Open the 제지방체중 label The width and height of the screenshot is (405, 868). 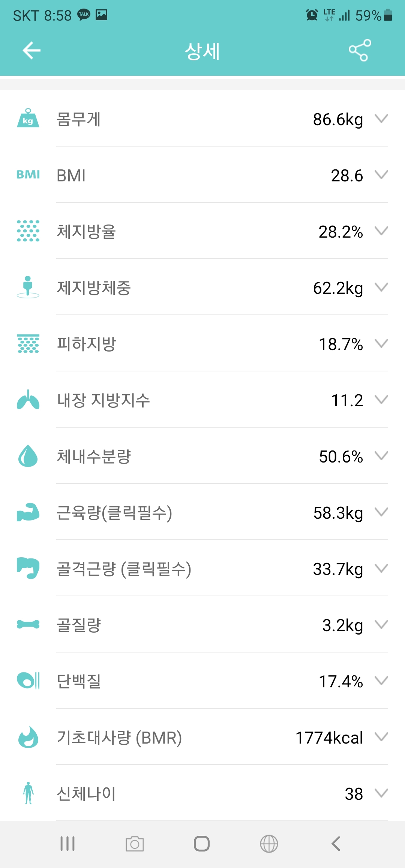(x=93, y=288)
